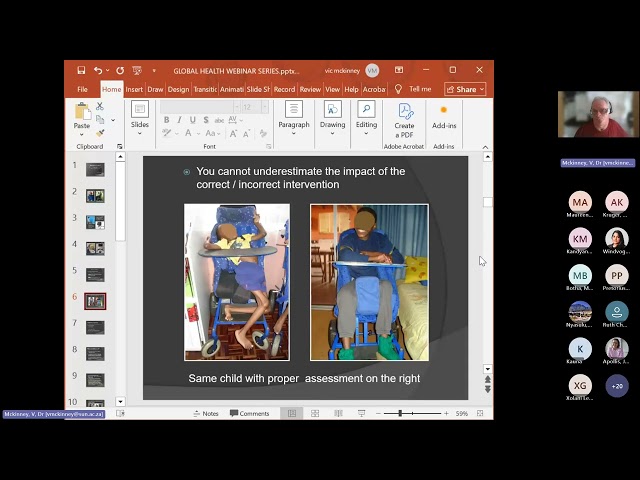
Task: Open Clipboard pane dialog launcher
Action: tap(120, 146)
